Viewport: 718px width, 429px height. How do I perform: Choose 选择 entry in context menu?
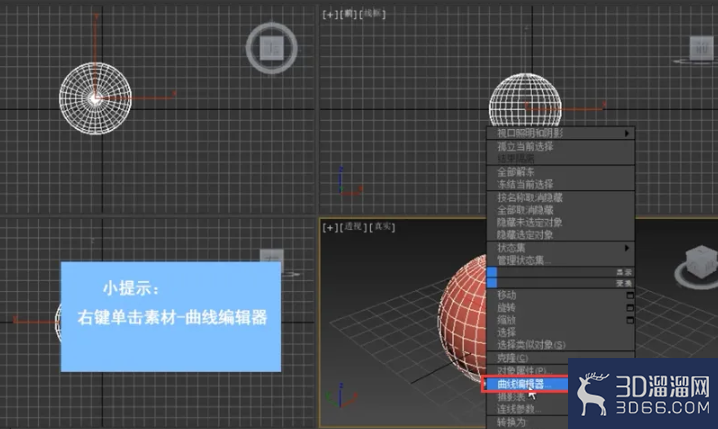pos(506,332)
